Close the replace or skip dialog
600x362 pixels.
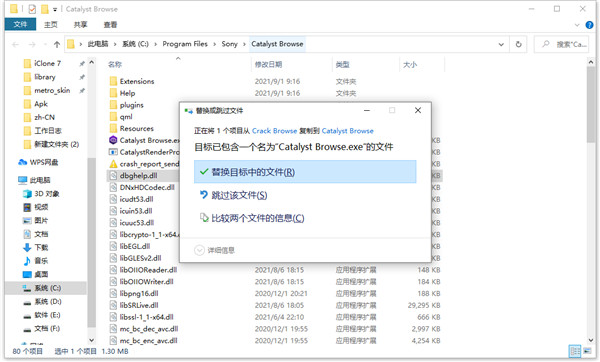point(418,110)
